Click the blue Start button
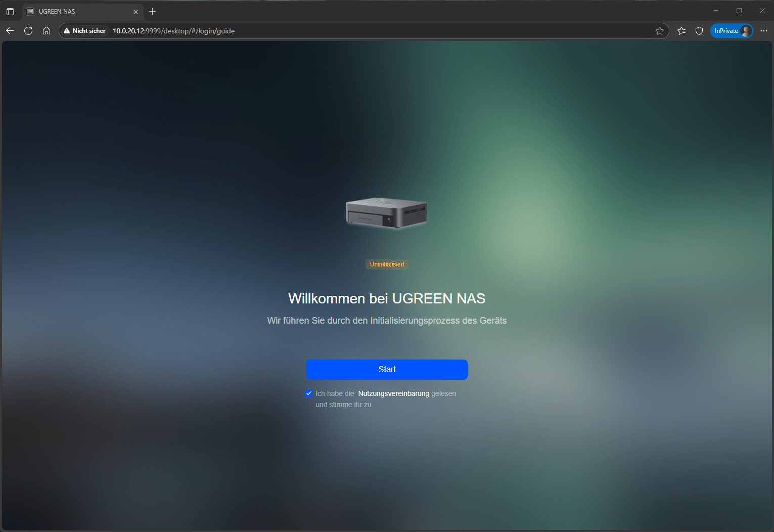 tap(386, 369)
